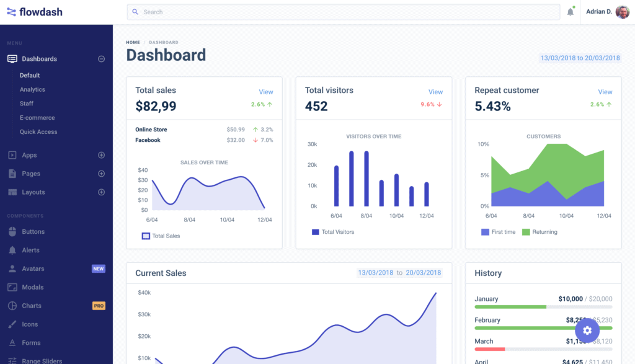This screenshot has height=364, width=635.
Task: Collapse the Dashboards menu section
Action: (101, 59)
